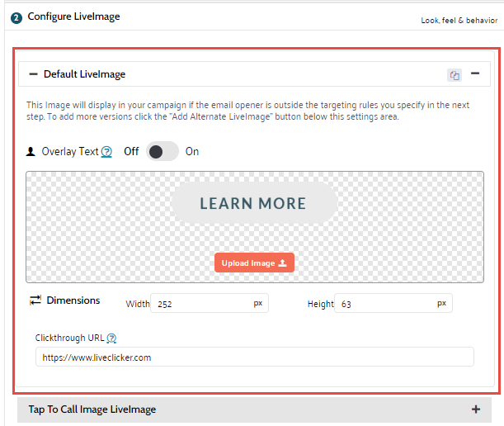This screenshot has width=504, height=426.
Task: Click the Look, feel & behavior text
Action: coord(459,21)
